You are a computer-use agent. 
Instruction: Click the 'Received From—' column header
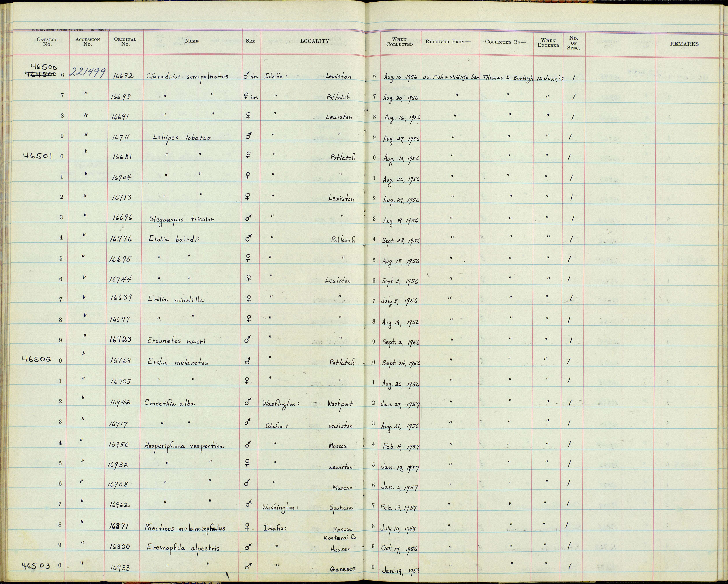[x=448, y=42]
